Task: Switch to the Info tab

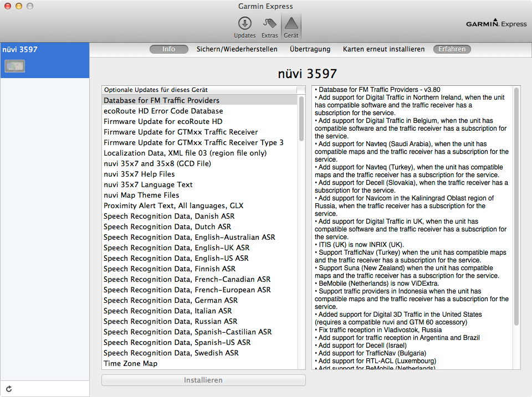Action: point(169,49)
